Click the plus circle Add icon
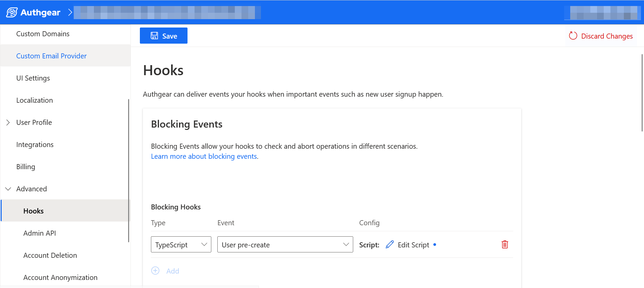The width and height of the screenshot is (644, 288). point(155,271)
